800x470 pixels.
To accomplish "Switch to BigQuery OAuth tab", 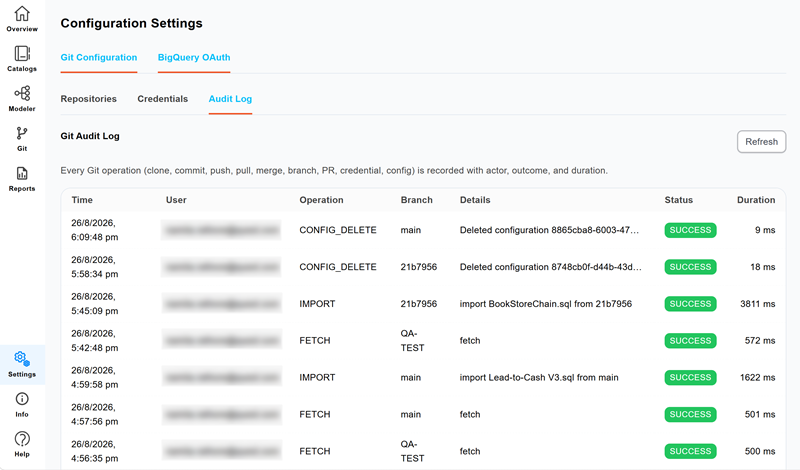I will [x=194, y=58].
